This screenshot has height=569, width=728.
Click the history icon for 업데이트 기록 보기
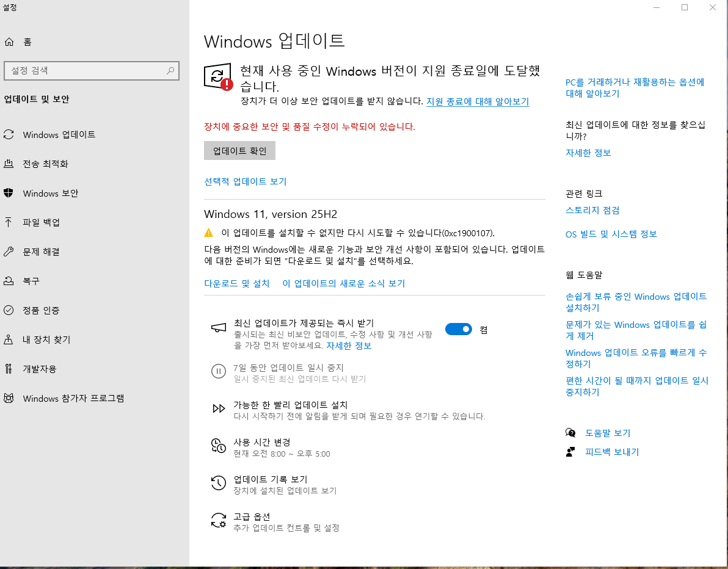coord(219,483)
